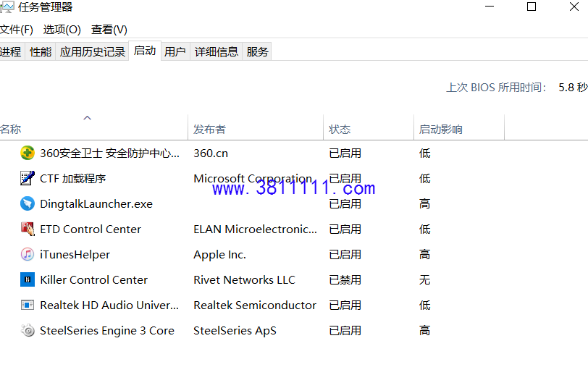Screen dimensions: 588x375
Task: Select the SteelSeries Engine 3 Core entry
Action: click(107, 330)
